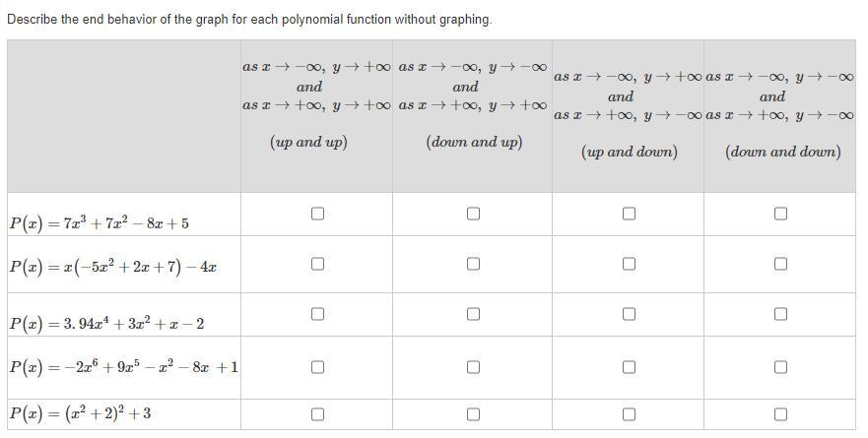Check 'up and down' for P(x)=−2x⁶+9x⁵−x²−8x+1
The width and height of the screenshot is (868, 438).
coord(629,367)
